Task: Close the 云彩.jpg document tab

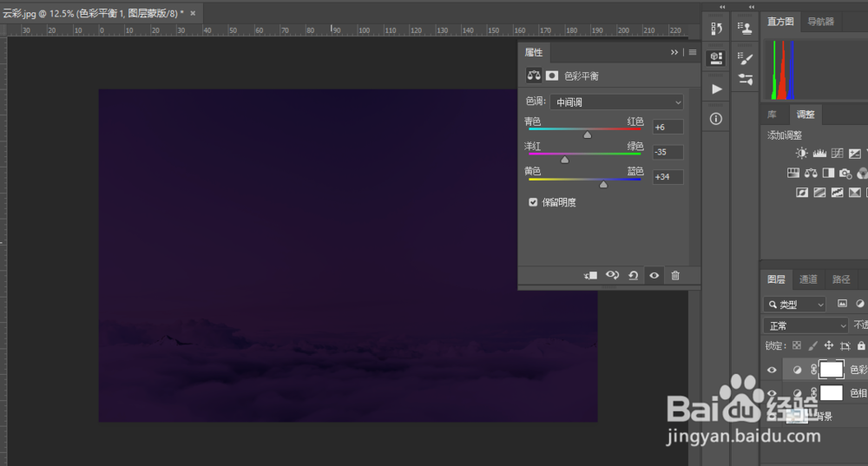Action: point(193,13)
